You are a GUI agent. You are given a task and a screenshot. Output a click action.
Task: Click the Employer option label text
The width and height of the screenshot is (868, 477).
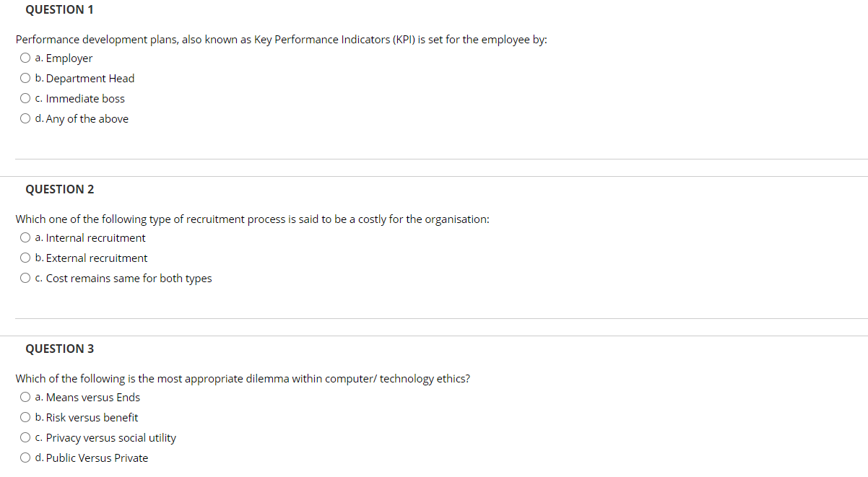68,58
